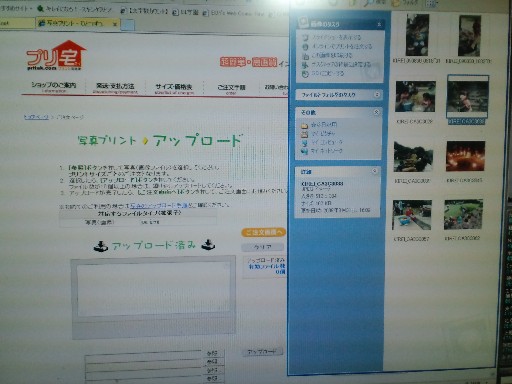Click print this image printer icon
512x384 pixels.
click(x=305, y=56)
